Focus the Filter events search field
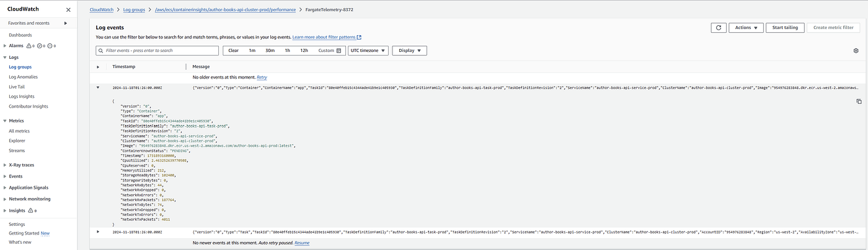This screenshot has height=250, width=868. 157,51
